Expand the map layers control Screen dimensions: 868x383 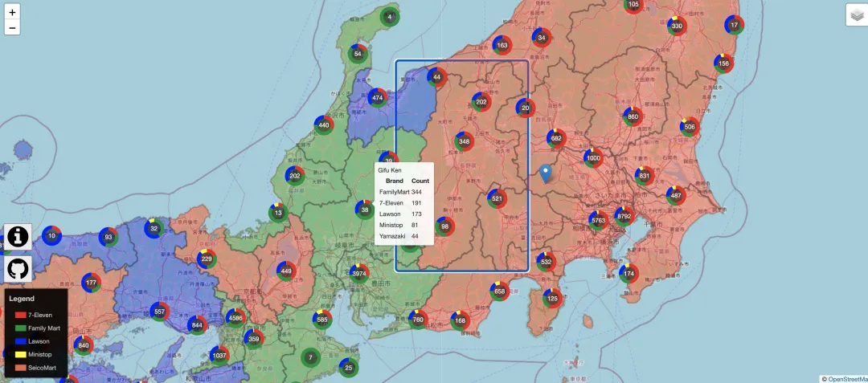tap(857, 15)
